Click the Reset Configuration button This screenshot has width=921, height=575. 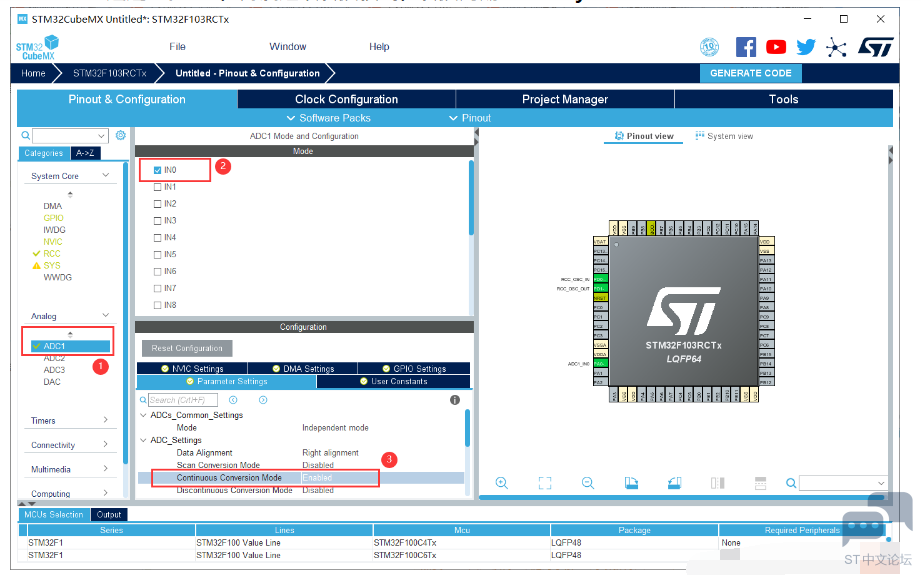pos(187,348)
